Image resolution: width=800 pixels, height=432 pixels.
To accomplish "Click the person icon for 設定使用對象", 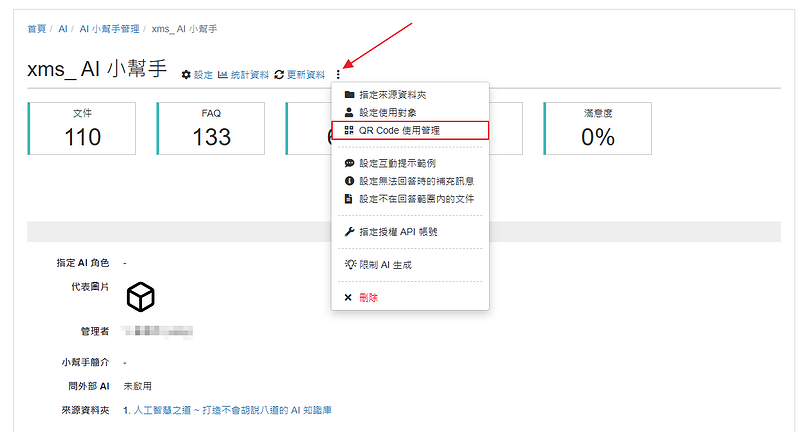I will pos(349,112).
